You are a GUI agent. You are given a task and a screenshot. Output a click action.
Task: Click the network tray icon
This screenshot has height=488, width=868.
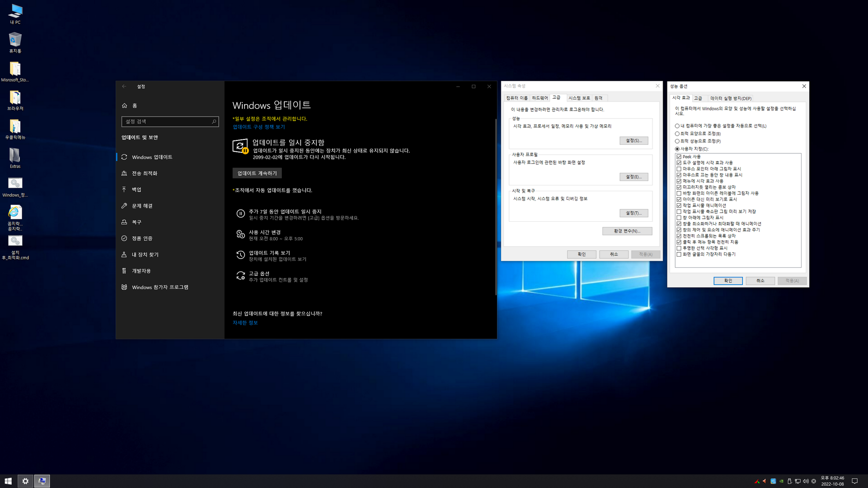coord(797,481)
